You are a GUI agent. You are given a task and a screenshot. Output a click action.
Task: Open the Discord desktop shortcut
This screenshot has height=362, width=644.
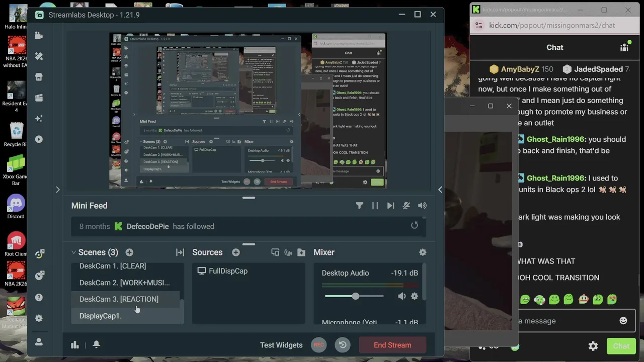[x=16, y=207]
